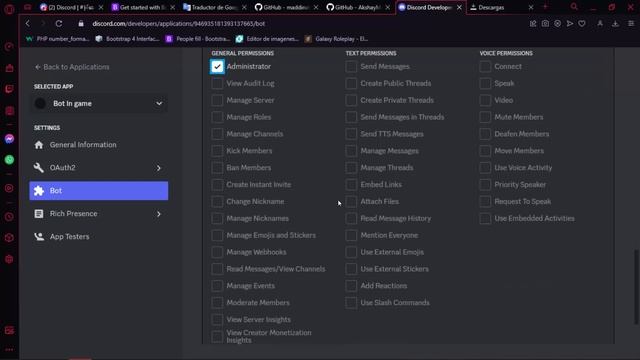Enable the Speak voice permission
Viewport: 640px width, 360px height.
coord(485,83)
